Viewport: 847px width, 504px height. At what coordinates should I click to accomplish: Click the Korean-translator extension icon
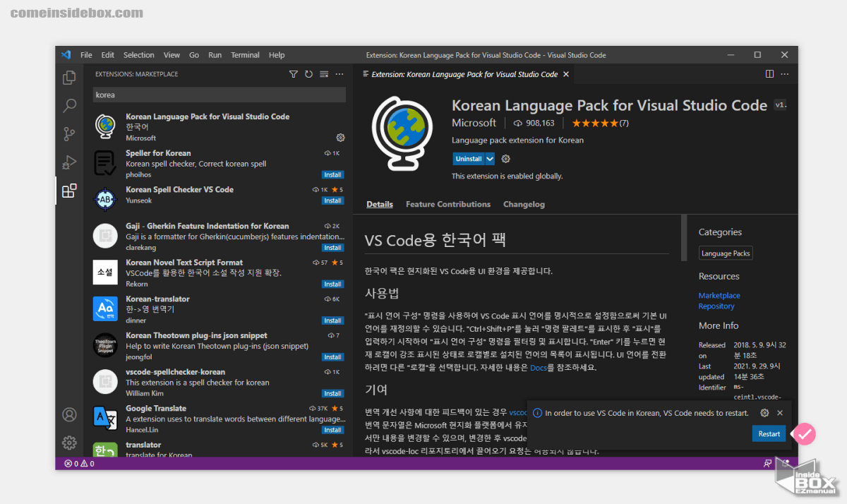coord(105,308)
